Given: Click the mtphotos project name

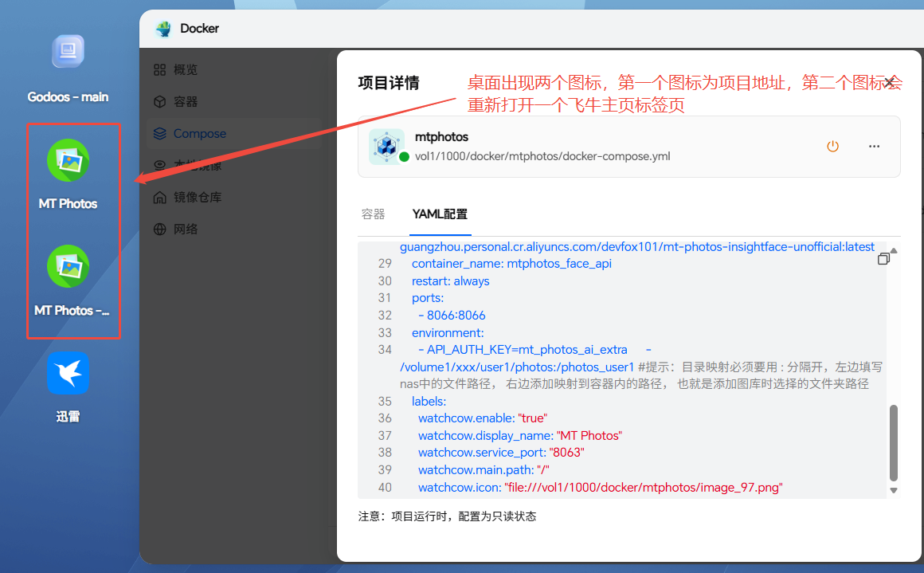Looking at the screenshot, I should 441,137.
